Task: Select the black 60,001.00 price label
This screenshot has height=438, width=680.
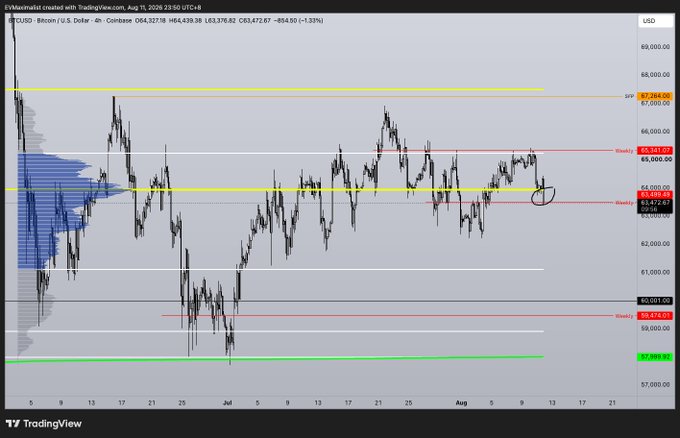Action: click(x=655, y=301)
